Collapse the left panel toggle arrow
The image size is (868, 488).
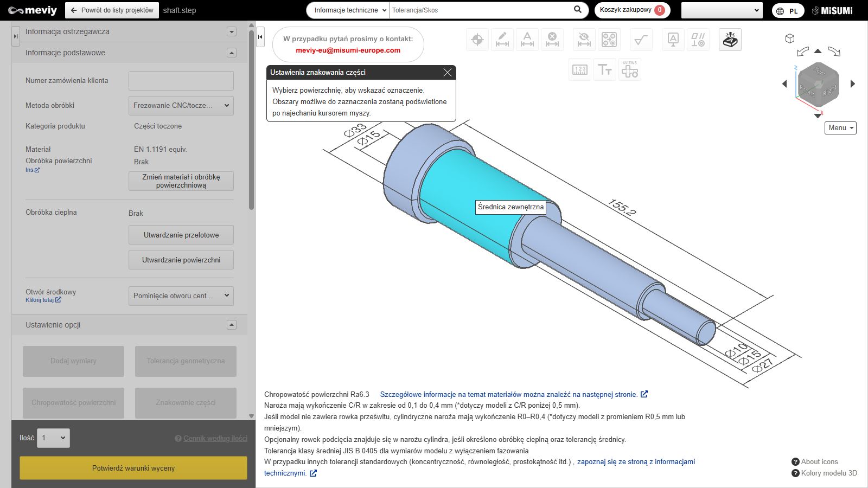pos(260,37)
